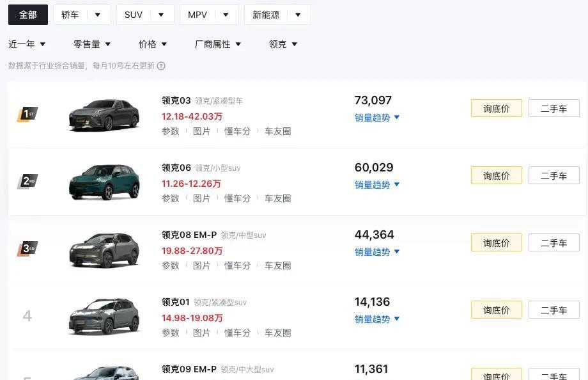Click 询底价 button for 领克06

[x=497, y=175]
